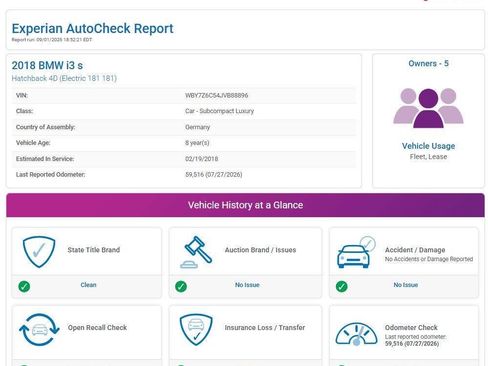Select the Owners - 5 heading

428,63
